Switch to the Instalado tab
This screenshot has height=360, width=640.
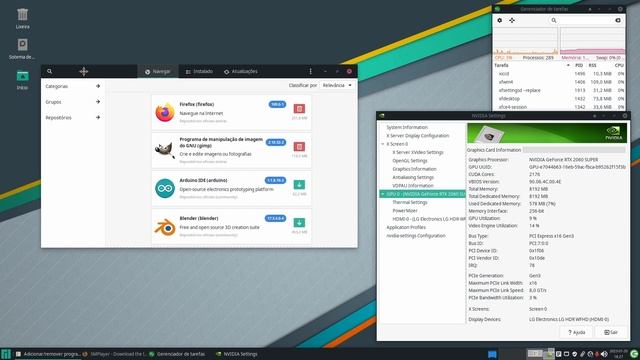coord(199,71)
